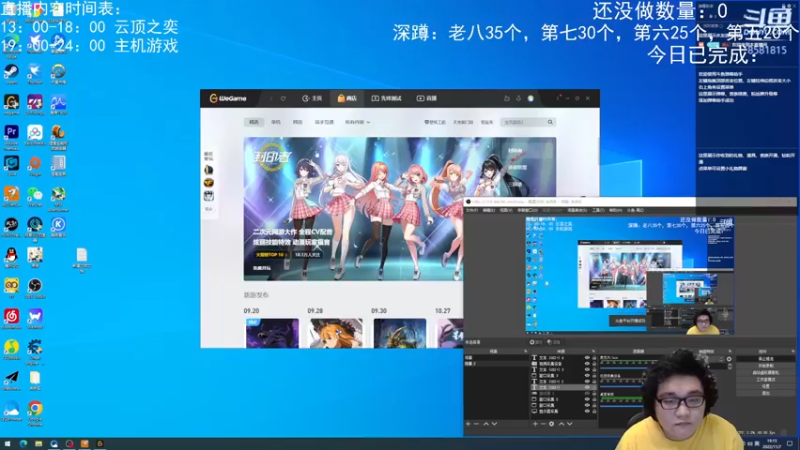Hide the 文本(GDI+) 3 source
This screenshot has height=450, width=800.
coord(587,369)
